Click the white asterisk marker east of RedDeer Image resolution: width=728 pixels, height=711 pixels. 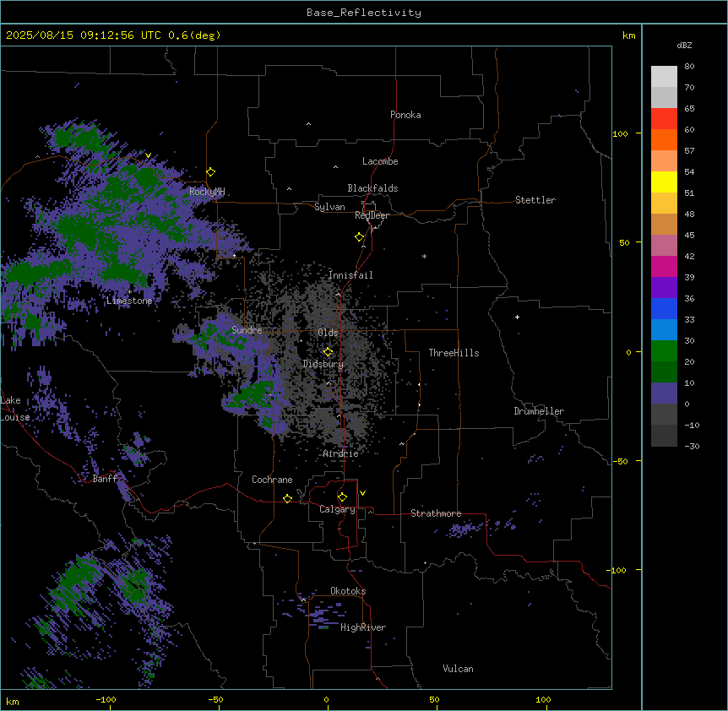(x=424, y=256)
